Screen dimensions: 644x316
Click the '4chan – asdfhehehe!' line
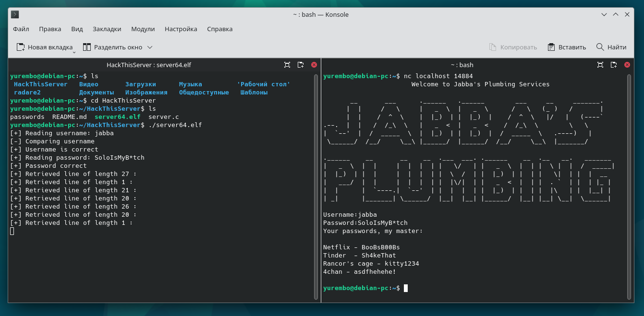pyautogui.click(x=360, y=272)
